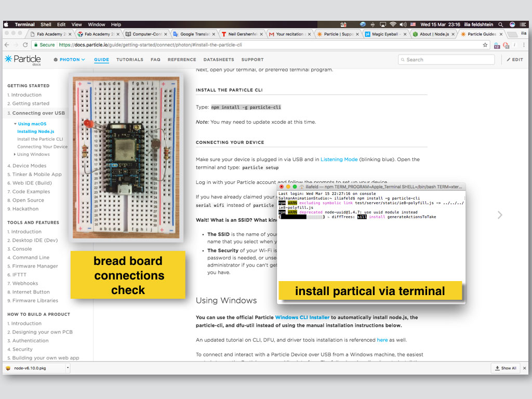The image size is (532, 399).
Task: Select the FAQ nav item
Action: click(155, 59)
